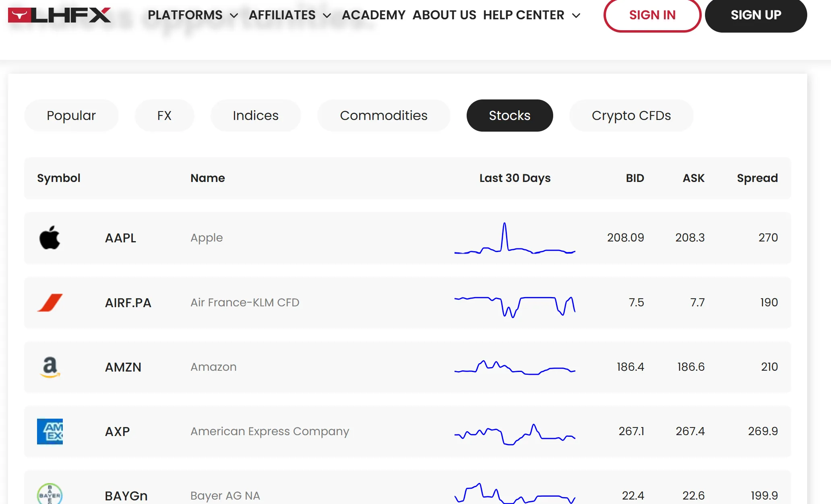Click the LHFX logo
Image resolution: width=831 pixels, height=504 pixels.
59,15
